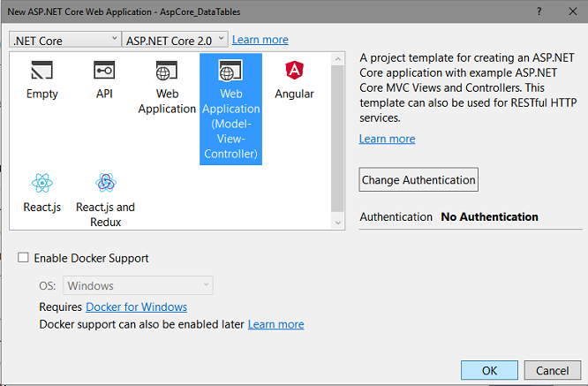
Task: Choose the API template icon
Action: tap(104, 72)
